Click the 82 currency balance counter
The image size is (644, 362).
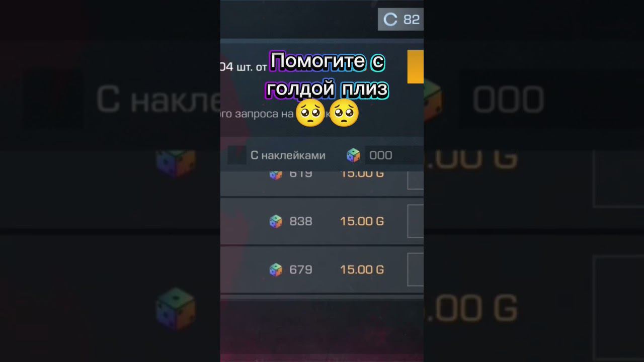[401, 20]
